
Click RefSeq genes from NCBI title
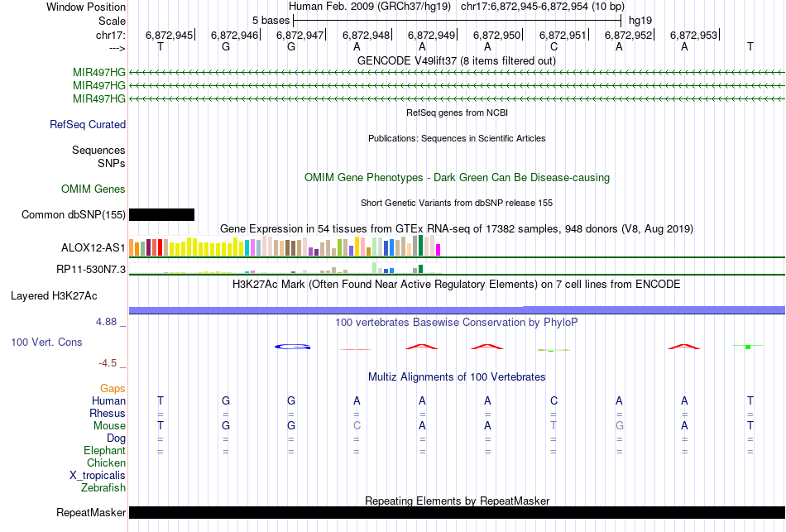[x=457, y=113]
